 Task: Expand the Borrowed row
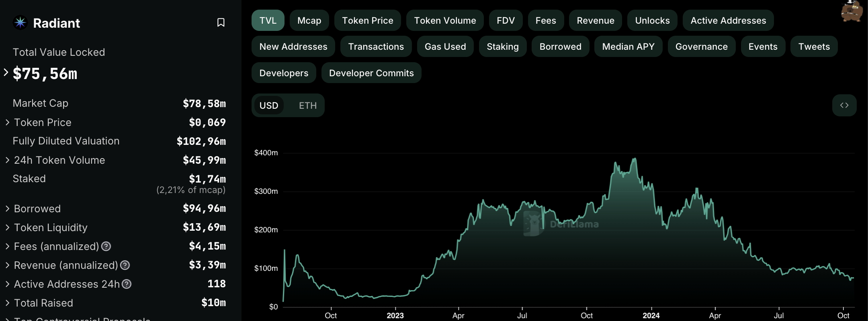coord(7,209)
